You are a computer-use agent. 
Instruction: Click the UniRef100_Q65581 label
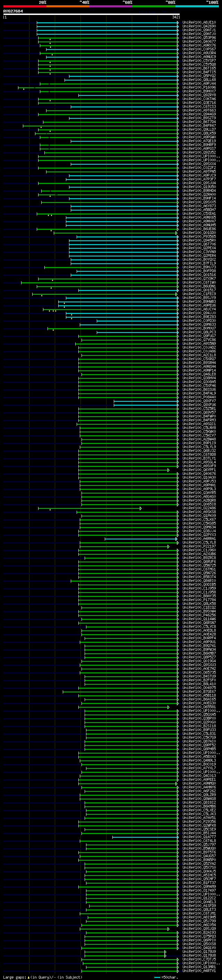(x=199, y=707)
